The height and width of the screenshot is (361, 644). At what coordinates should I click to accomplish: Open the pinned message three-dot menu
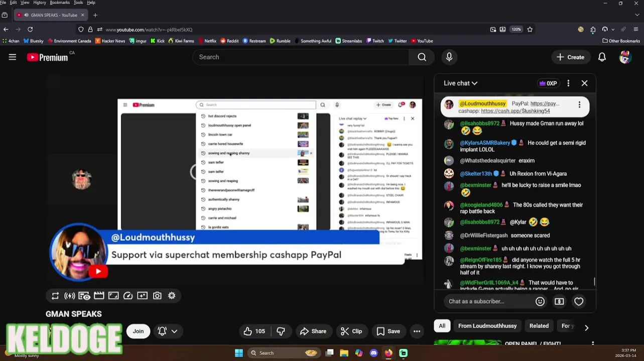click(x=579, y=105)
